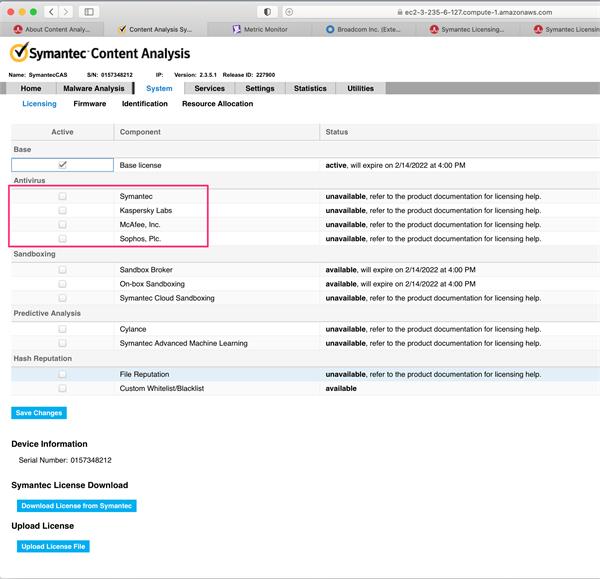Click the On-box Sandboxing component name
600x579 pixels.
tap(152, 284)
